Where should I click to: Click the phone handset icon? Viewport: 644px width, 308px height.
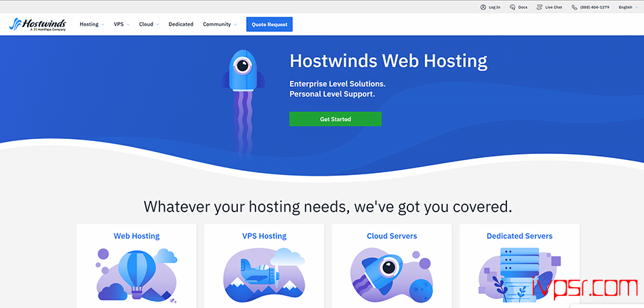tap(574, 7)
